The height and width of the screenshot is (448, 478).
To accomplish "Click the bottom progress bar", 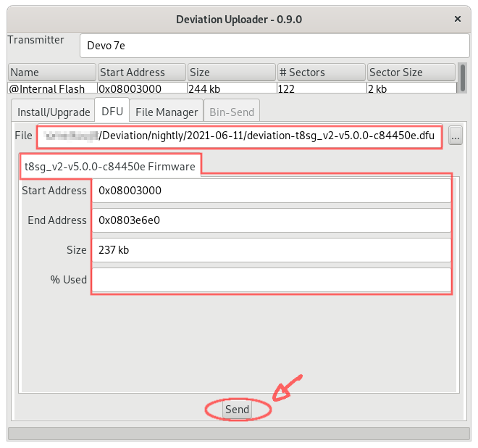I will tap(239, 433).
